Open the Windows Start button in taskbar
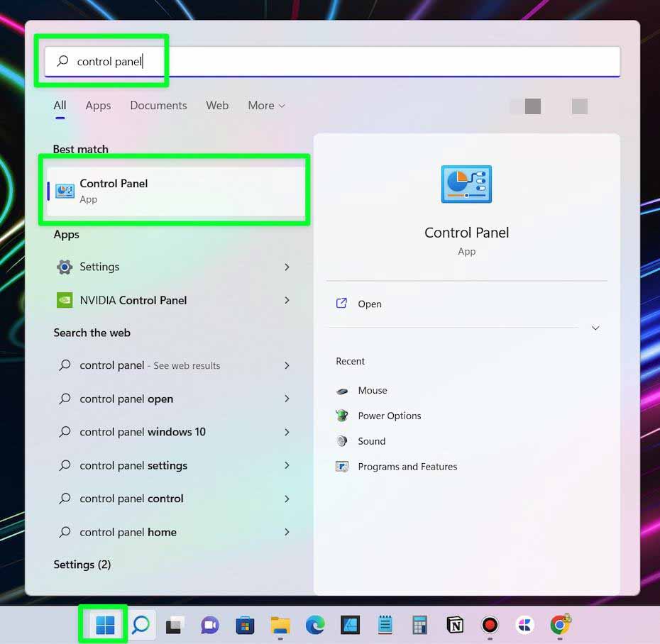The image size is (660, 644). (105, 625)
